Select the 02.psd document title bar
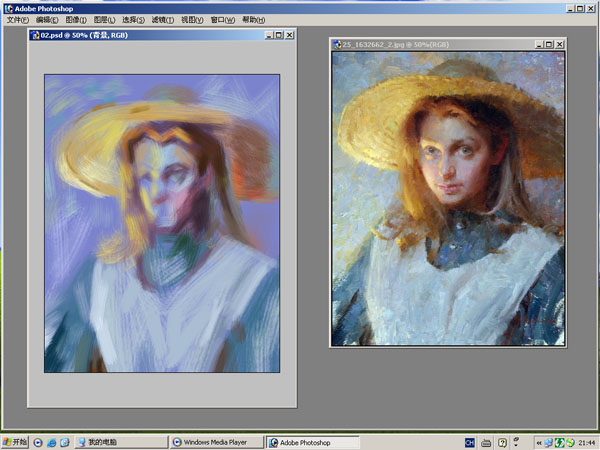This screenshot has height=450, width=600. 162,35
